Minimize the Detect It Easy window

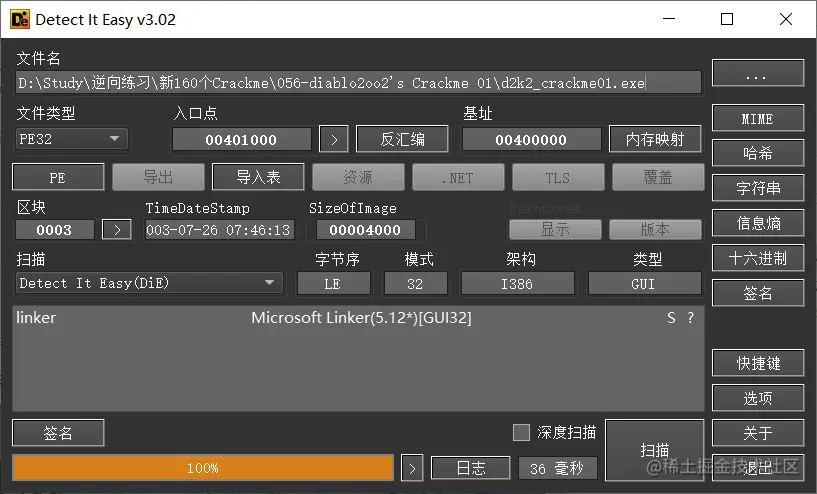[669, 19]
